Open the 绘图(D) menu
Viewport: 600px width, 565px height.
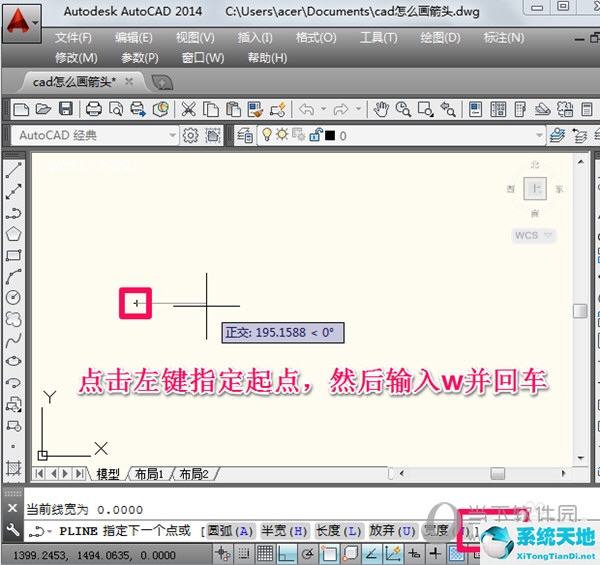click(x=440, y=38)
